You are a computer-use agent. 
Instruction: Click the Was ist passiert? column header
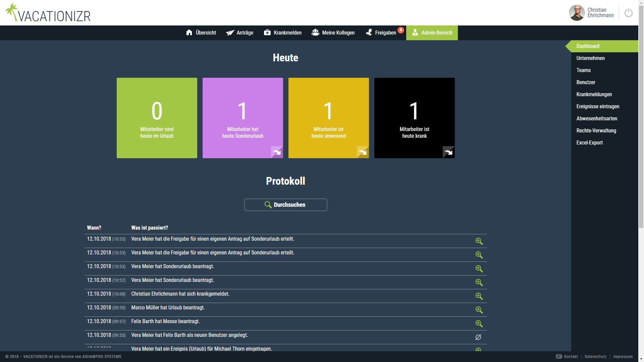(150, 228)
